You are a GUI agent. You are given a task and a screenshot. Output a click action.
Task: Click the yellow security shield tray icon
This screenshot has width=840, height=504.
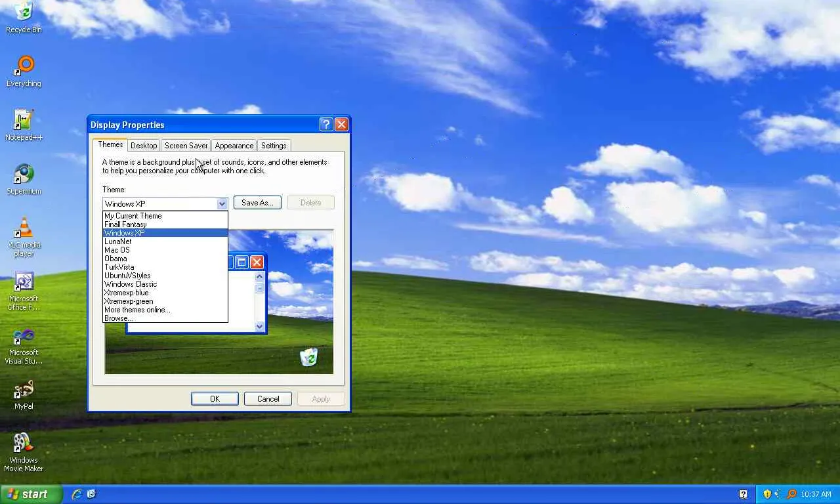tap(766, 494)
